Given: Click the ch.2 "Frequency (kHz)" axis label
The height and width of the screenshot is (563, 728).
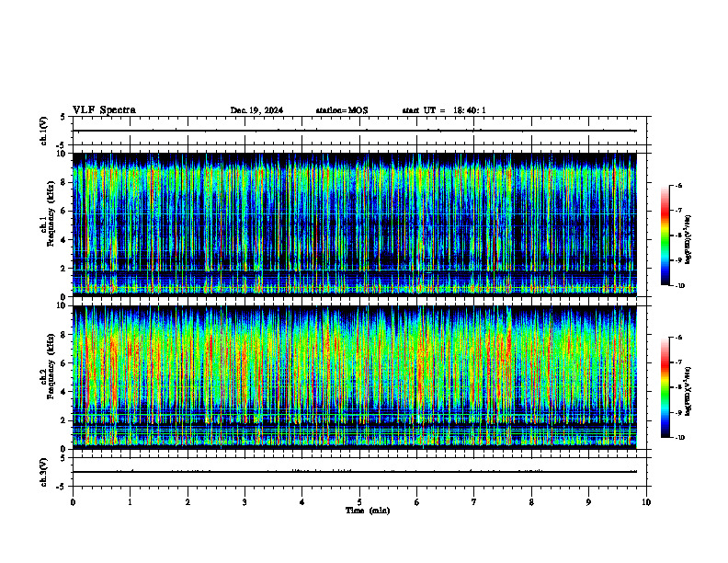Looking at the screenshot, I should [x=51, y=365].
